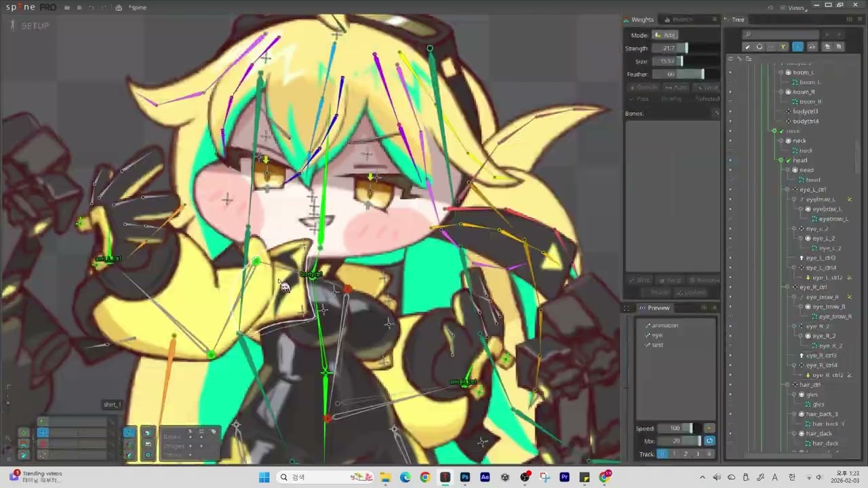Collapse the neck bone node
The width and height of the screenshot is (868, 488).
[x=774, y=131]
